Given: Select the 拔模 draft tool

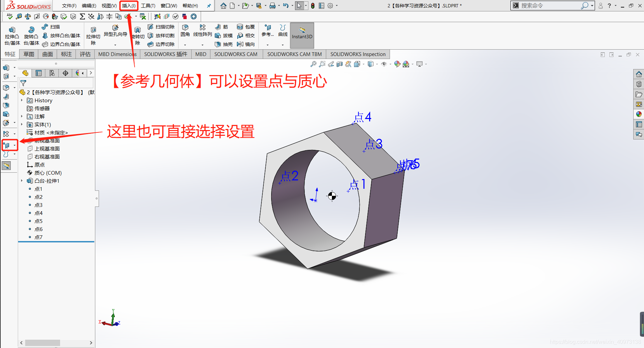Looking at the screenshot, I should click(x=224, y=36).
